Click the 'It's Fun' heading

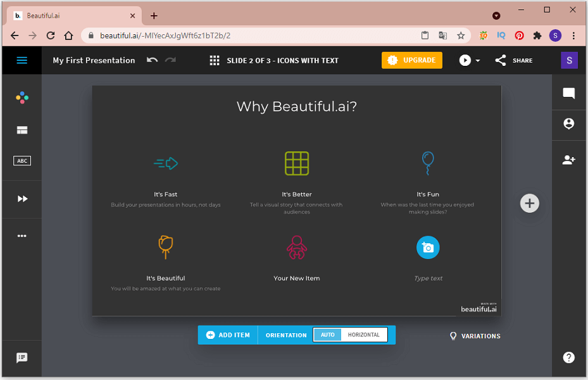click(428, 194)
